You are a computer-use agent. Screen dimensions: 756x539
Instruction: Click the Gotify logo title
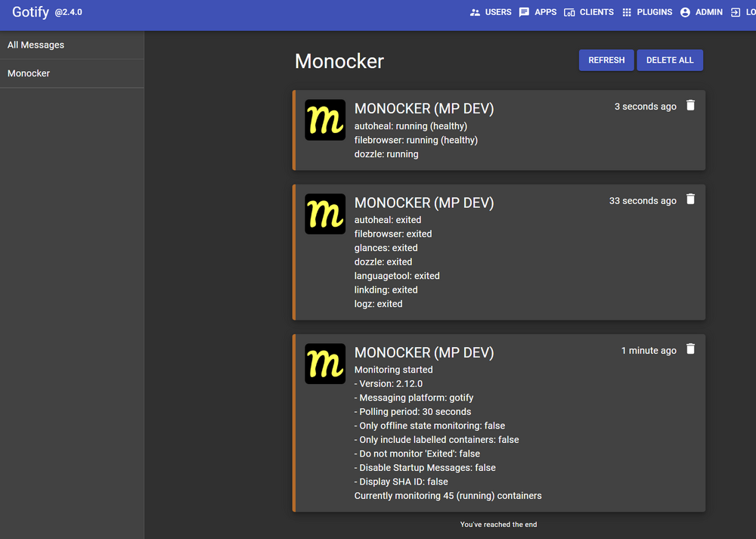[x=30, y=12]
